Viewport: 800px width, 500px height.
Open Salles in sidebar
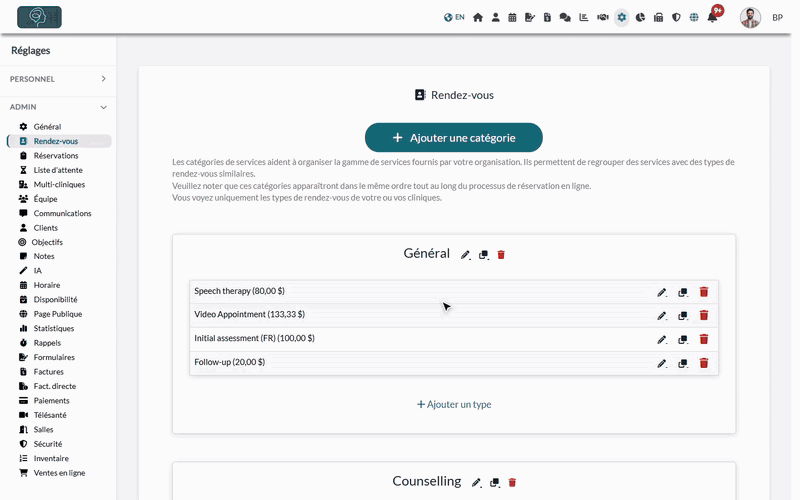(x=43, y=430)
